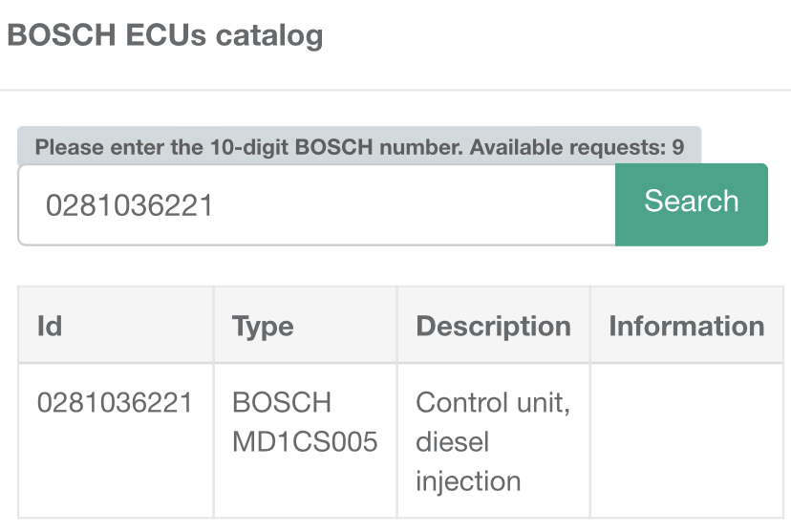This screenshot has height=532, width=791.
Task: Click the empty Information cell in result row
Action: 686,440
